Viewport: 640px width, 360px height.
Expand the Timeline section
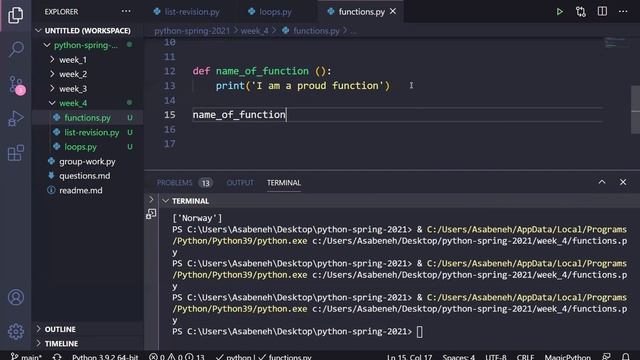coord(87,343)
